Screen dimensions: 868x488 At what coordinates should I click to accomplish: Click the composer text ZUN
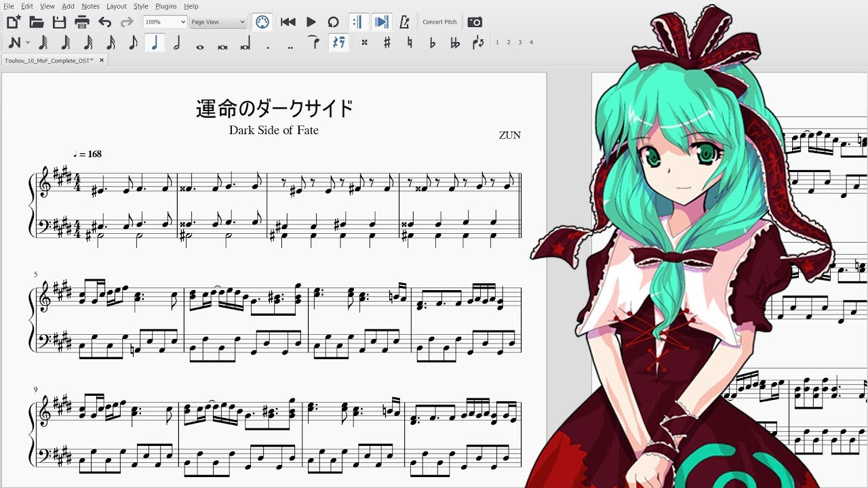pos(510,135)
